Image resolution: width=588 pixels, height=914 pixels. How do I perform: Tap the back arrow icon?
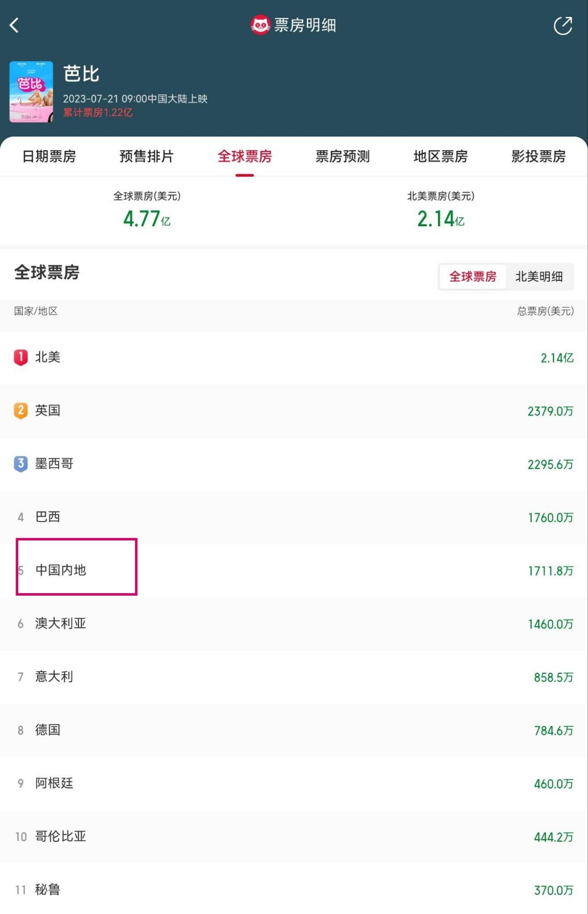[14, 25]
